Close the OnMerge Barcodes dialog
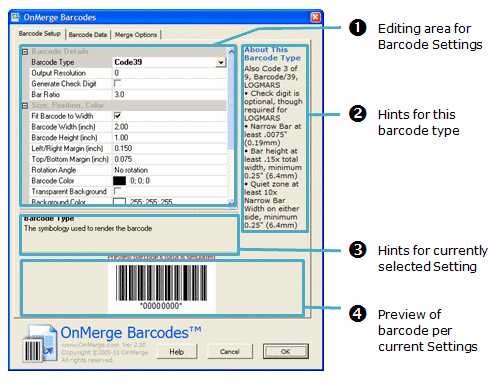The image size is (497, 386). [315, 17]
